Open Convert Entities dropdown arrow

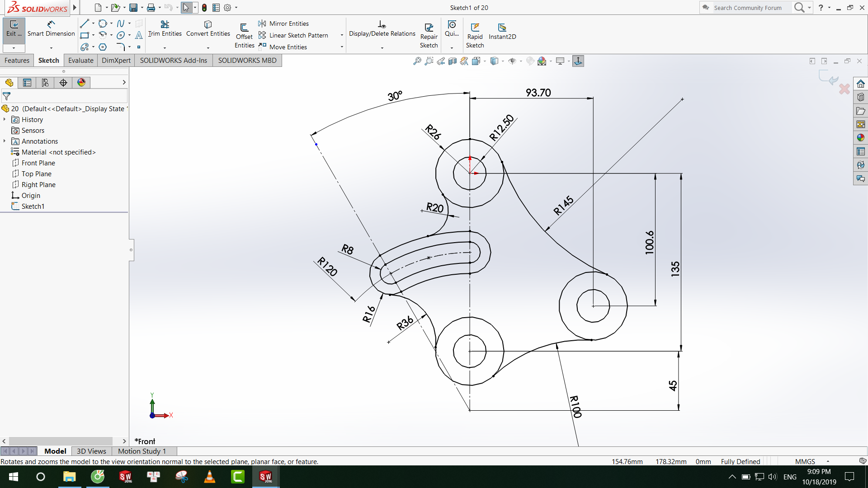pos(208,47)
